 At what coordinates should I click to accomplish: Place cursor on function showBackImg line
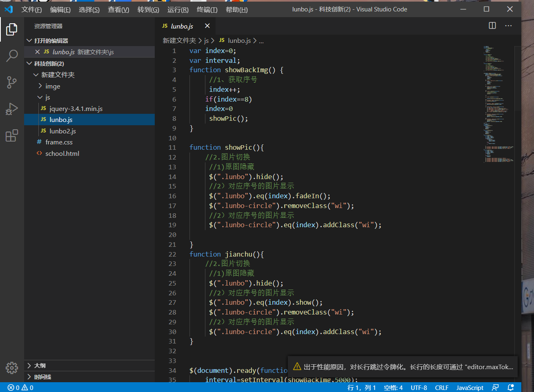click(x=236, y=70)
